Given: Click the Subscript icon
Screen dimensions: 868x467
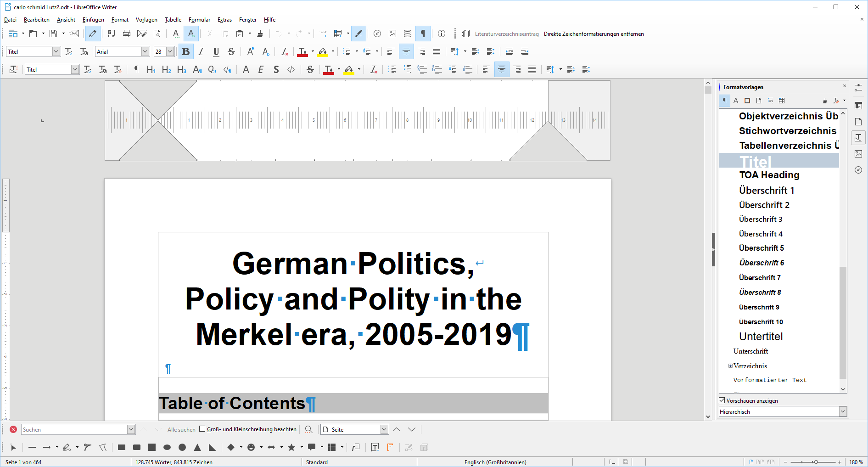Looking at the screenshot, I should 266,51.
